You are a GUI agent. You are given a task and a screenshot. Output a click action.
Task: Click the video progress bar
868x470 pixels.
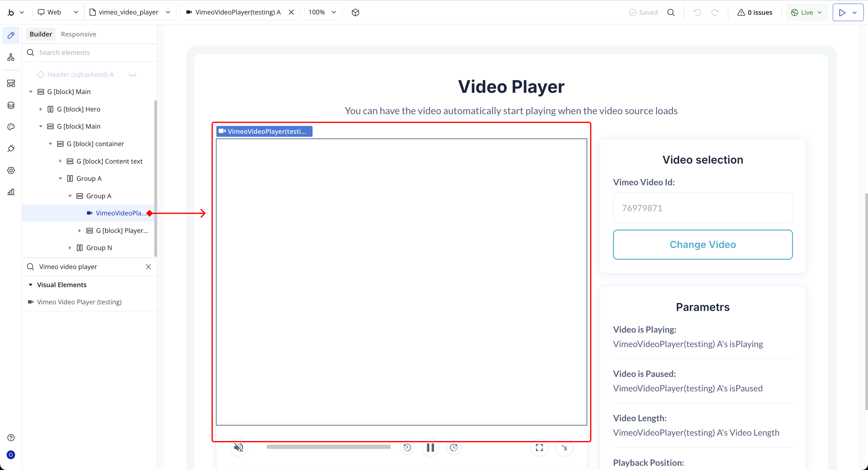(x=328, y=447)
